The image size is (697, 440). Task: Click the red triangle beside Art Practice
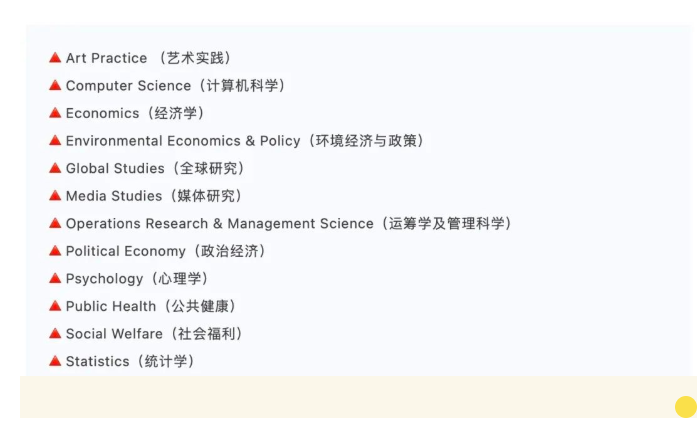(x=55, y=58)
